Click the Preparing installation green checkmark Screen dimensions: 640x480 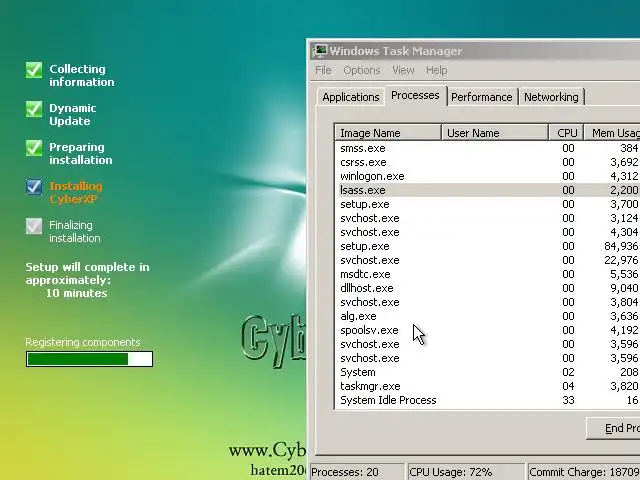[x=34, y=148]
